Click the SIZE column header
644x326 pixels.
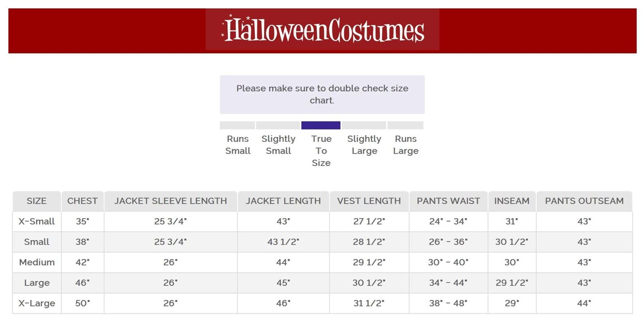[x=37, y=201]
